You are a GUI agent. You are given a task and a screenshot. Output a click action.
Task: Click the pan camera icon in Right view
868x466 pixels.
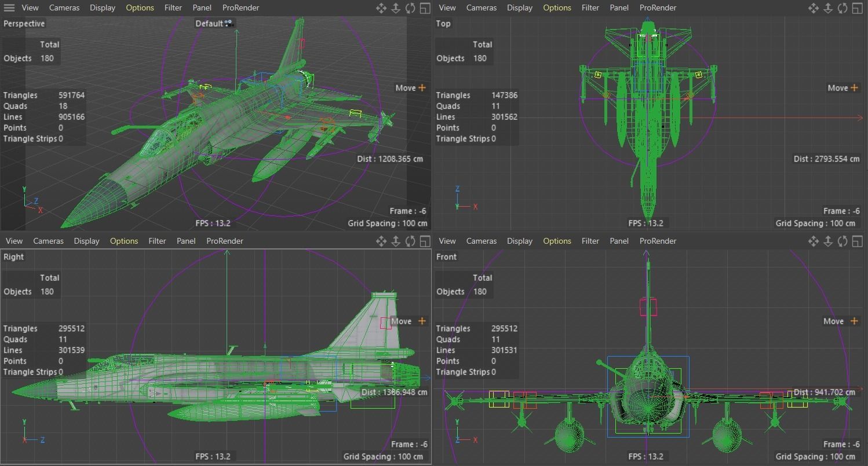pyautogui.click(x=381, y=241)
